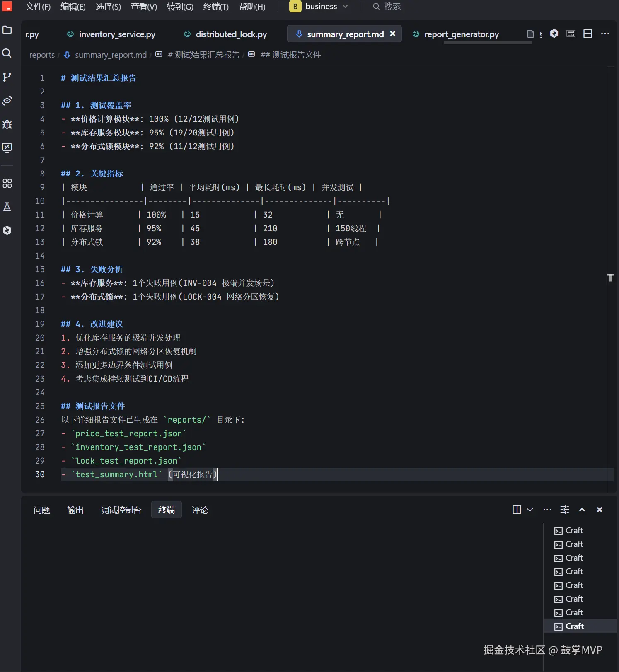Switch to the partially visible r.py tab

pos(32,34)
